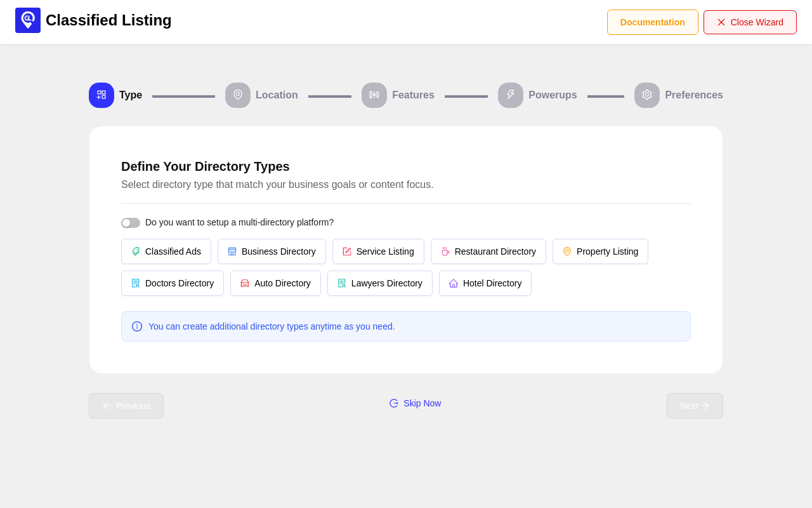
Task: Close the setup wizard
Action: [x=750, y=22]
